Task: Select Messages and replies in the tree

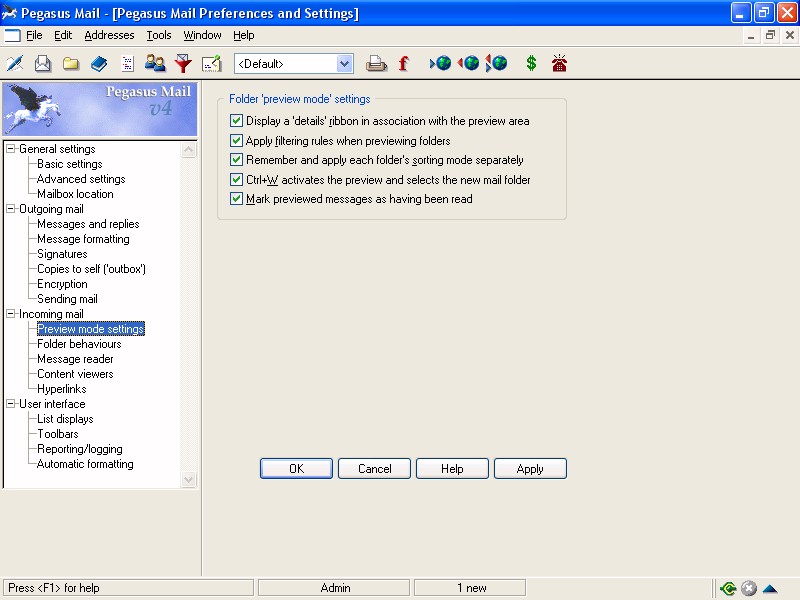Action: click(88, 224)
